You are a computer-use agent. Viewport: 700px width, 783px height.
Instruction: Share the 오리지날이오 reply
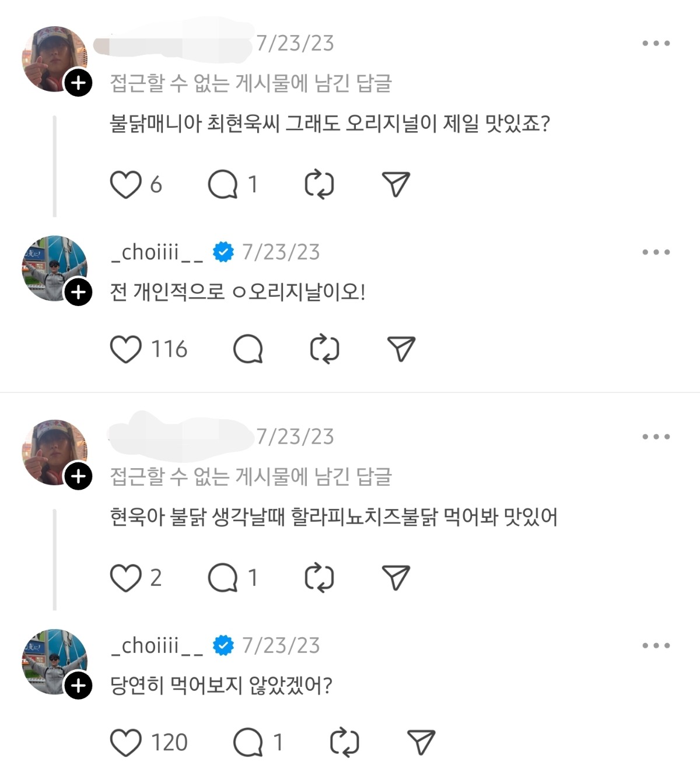point(401,349)
